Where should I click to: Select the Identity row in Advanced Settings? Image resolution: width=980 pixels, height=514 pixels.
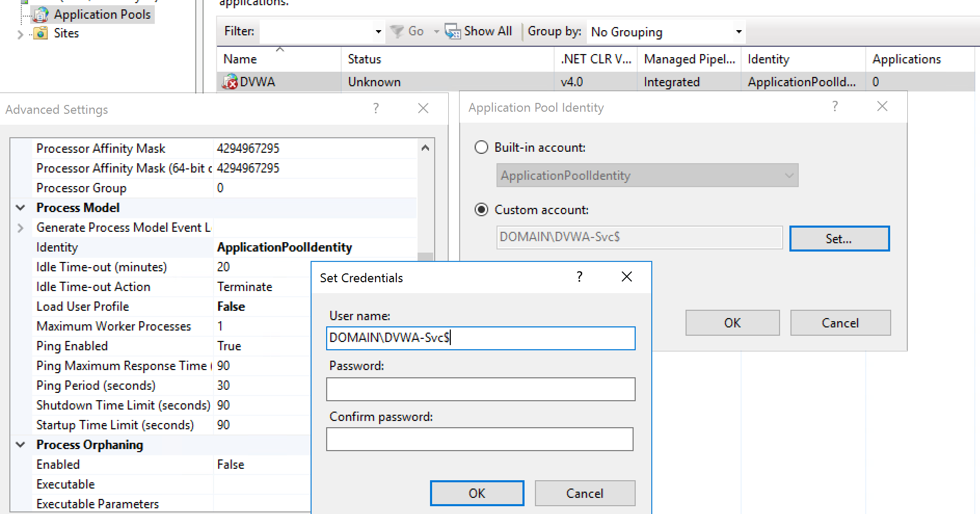click(224, 247)
